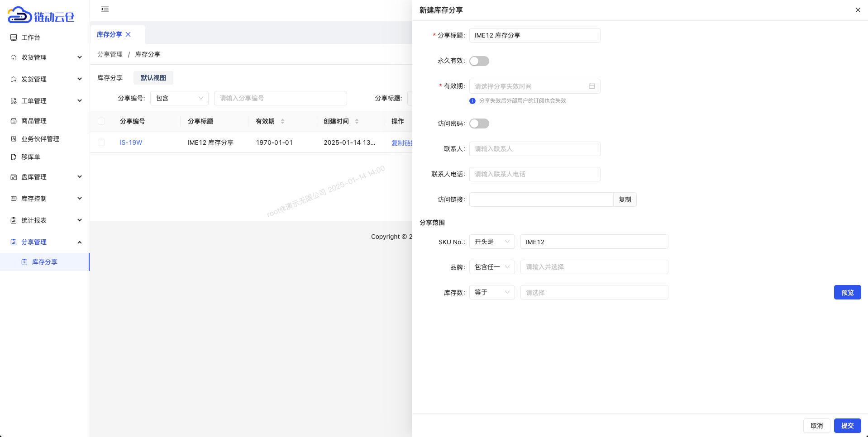Open share record IS-19W link
Viewport: 868px width, 437px height.
pyautogui.click(x=131, y=142)
